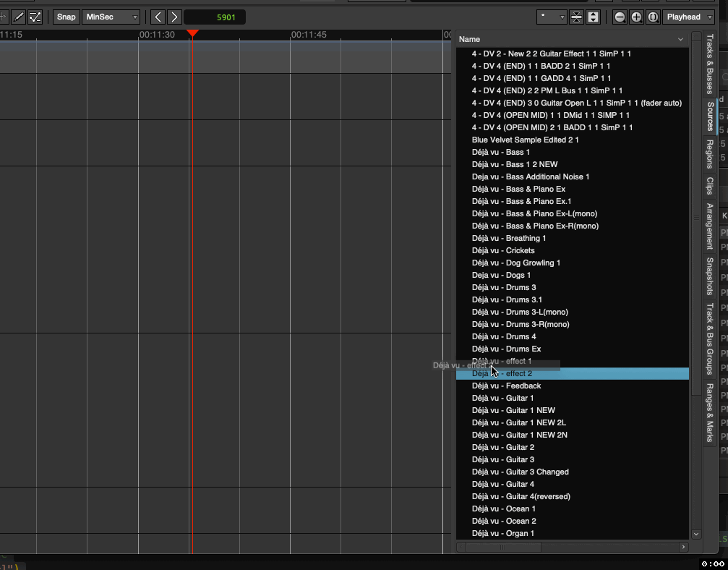Select 'Déjà vu - Feedback' source

tap(506, 386)
